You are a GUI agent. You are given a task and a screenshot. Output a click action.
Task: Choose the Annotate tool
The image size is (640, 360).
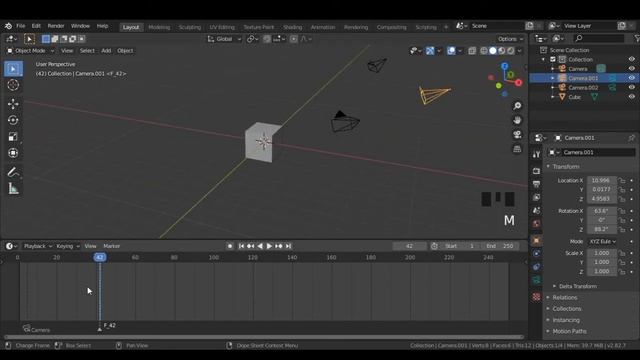coord(13,172)
